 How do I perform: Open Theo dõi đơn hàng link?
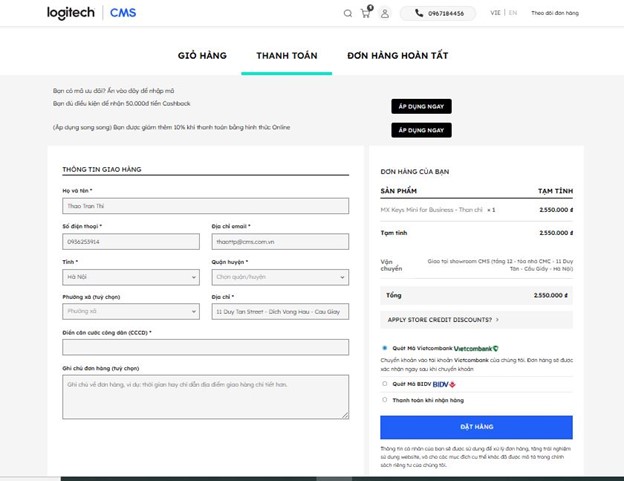point(555,14)
